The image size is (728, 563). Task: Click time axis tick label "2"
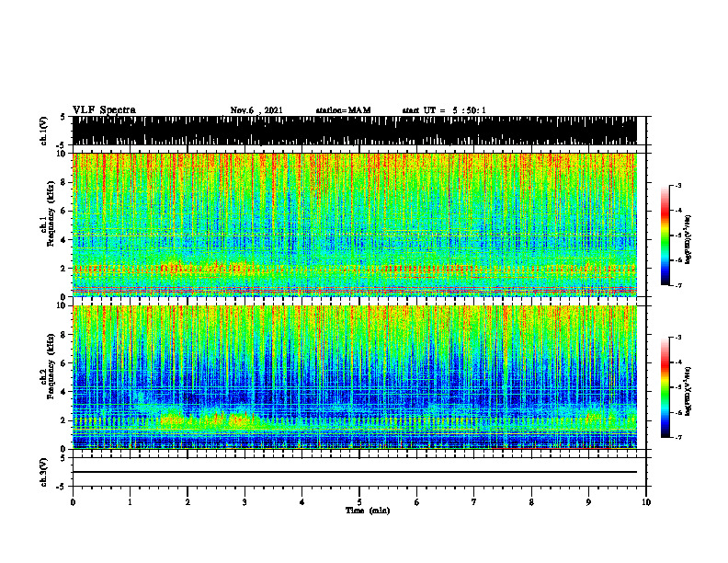(188, 502)
